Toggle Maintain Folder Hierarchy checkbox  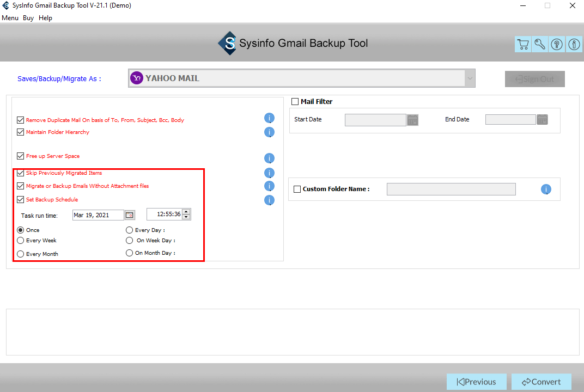(21, 132)
